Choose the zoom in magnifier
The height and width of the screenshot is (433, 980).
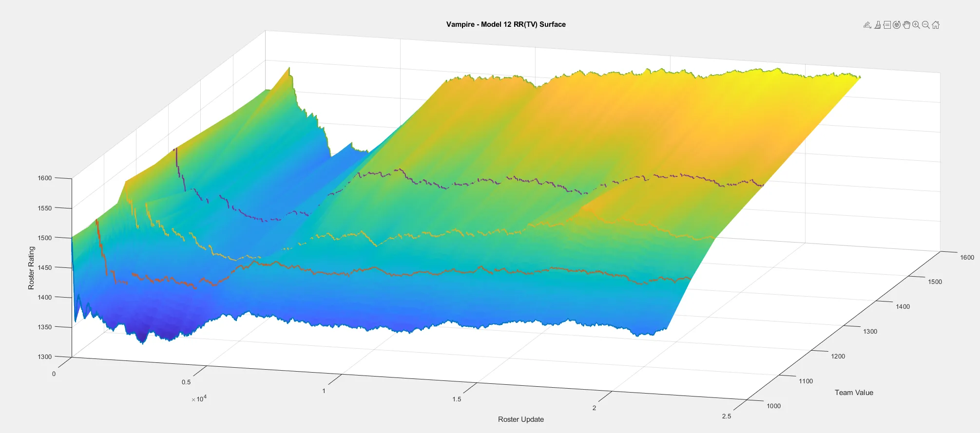(x=916, y=25)
